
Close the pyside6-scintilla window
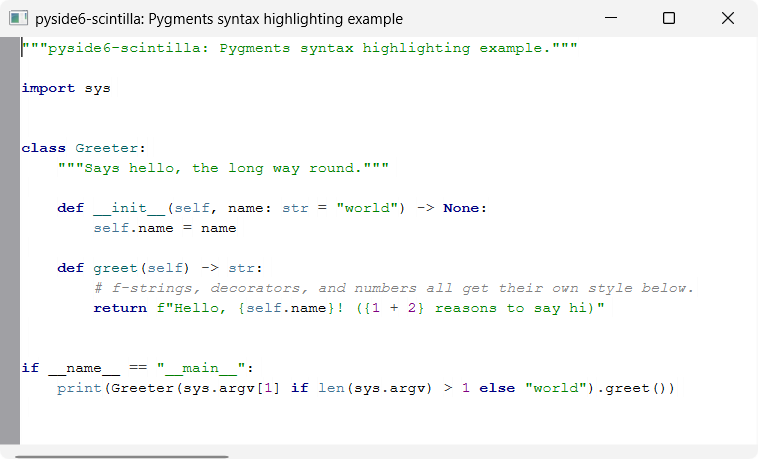click(x=728, y=18)
